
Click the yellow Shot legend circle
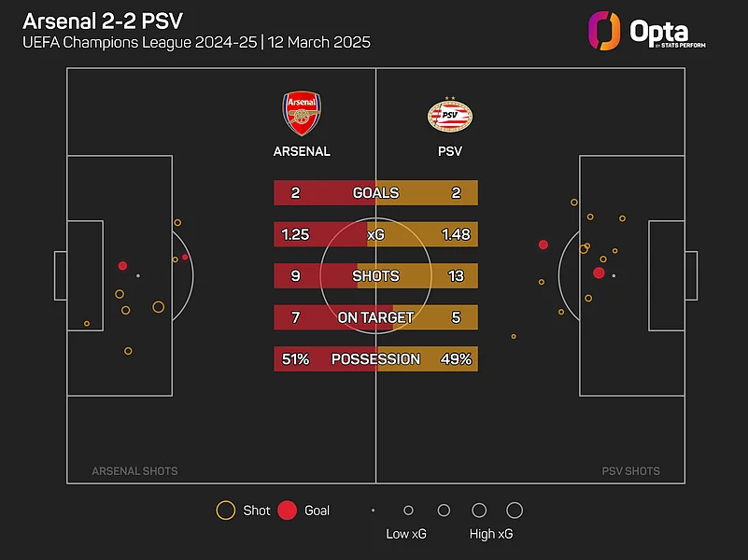tap(225, 511)
